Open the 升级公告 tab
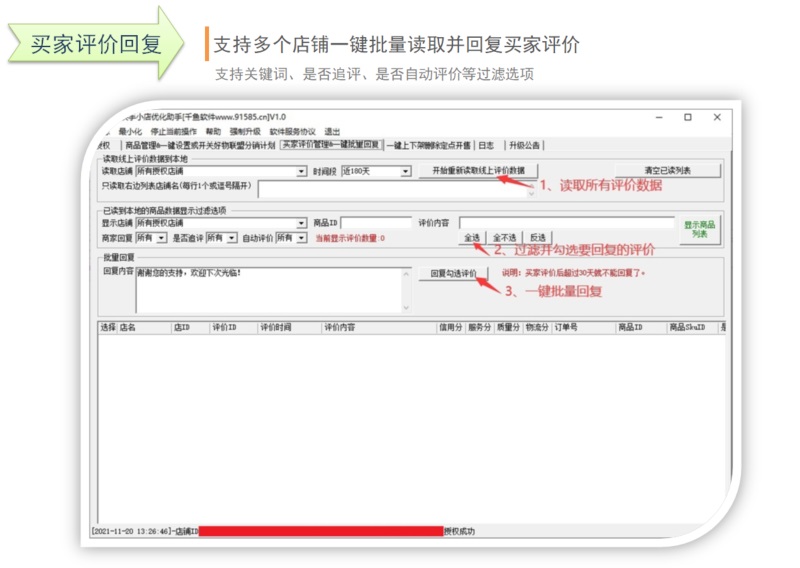Image resolution: width=800 pixels, height=568 pixels. 525,144
